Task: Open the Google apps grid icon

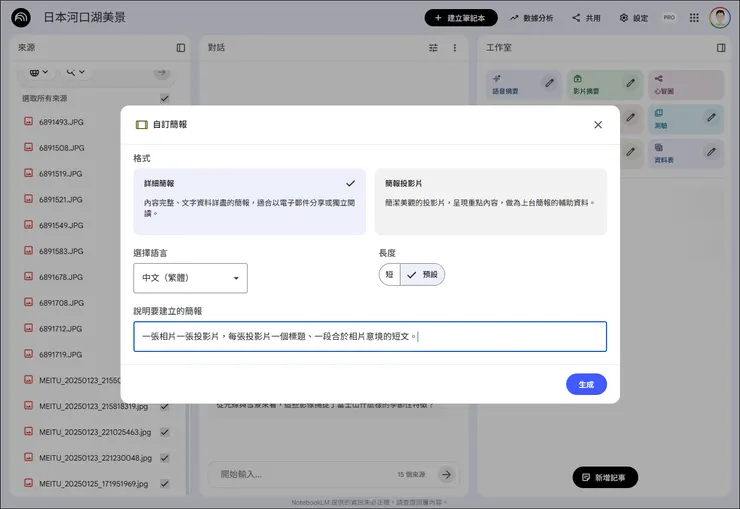Action: (x=694, y=18)
